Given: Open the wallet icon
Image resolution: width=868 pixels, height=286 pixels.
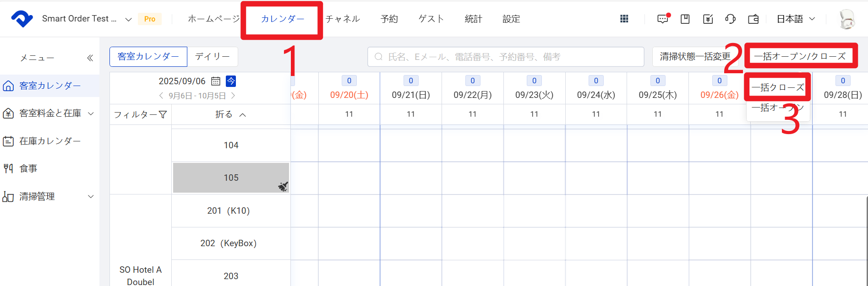Looking at the screenshot, I should [753, 19].
